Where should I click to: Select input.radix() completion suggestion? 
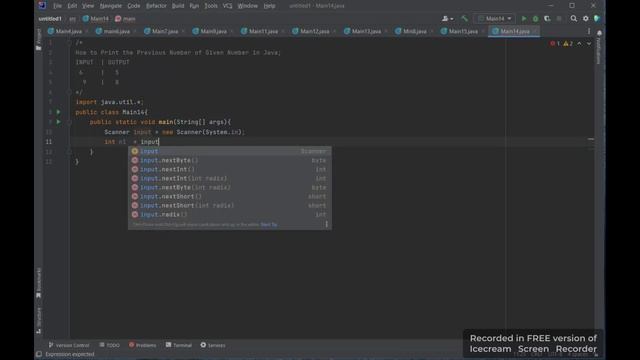(230, 214)
